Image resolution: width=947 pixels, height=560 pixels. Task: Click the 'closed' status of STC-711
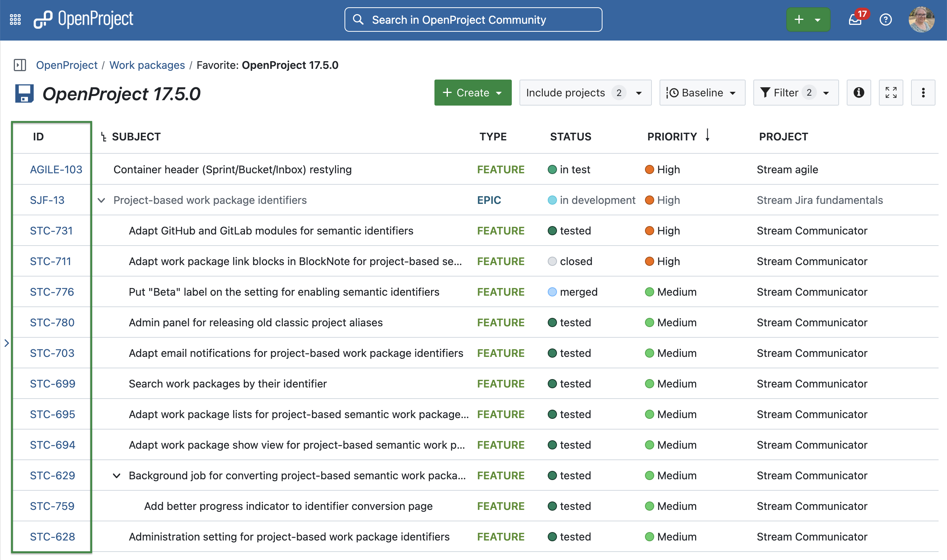coord(570,261)
